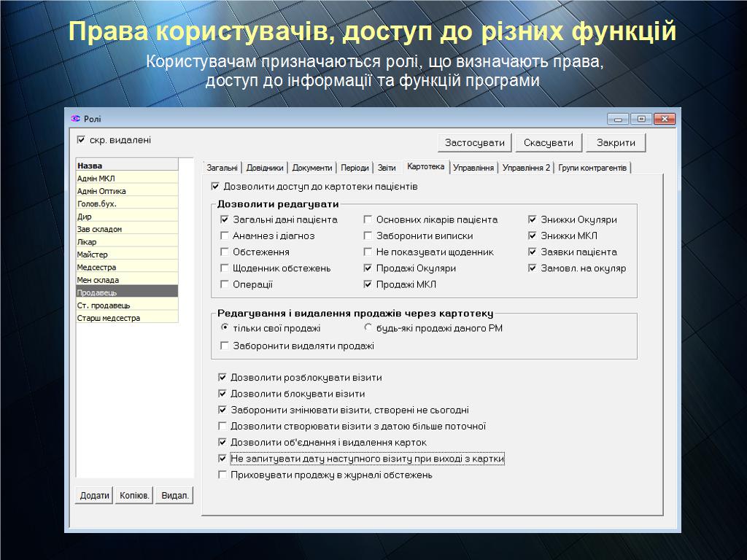
Task: Click the Додати button
Action: click(94, 495)
